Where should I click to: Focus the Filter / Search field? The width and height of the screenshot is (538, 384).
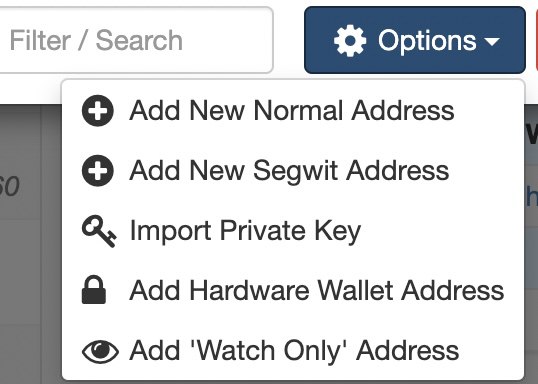(x=136, y=40)
